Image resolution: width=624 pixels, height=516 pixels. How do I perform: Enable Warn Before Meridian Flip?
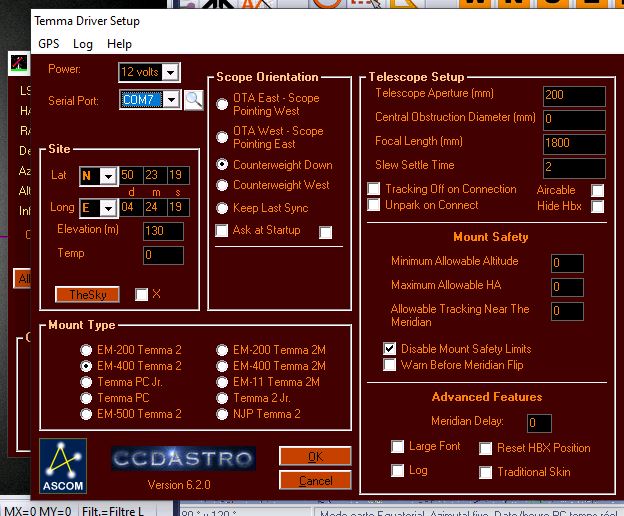[x=390, y=365]
